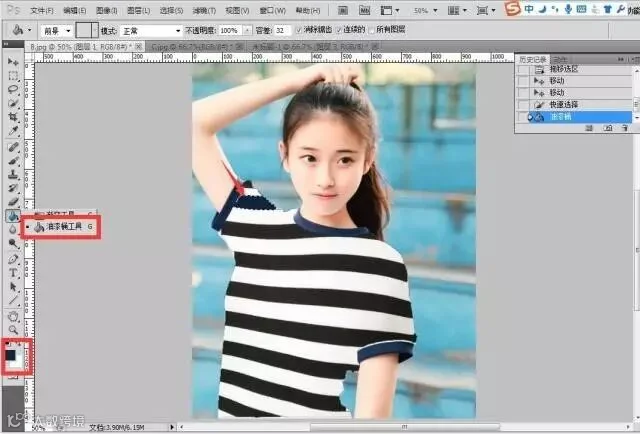Screen dimensions: 640x434
Task: Select the Zoom magnifier tool in the toolbox
Action: tap(13, 329)
